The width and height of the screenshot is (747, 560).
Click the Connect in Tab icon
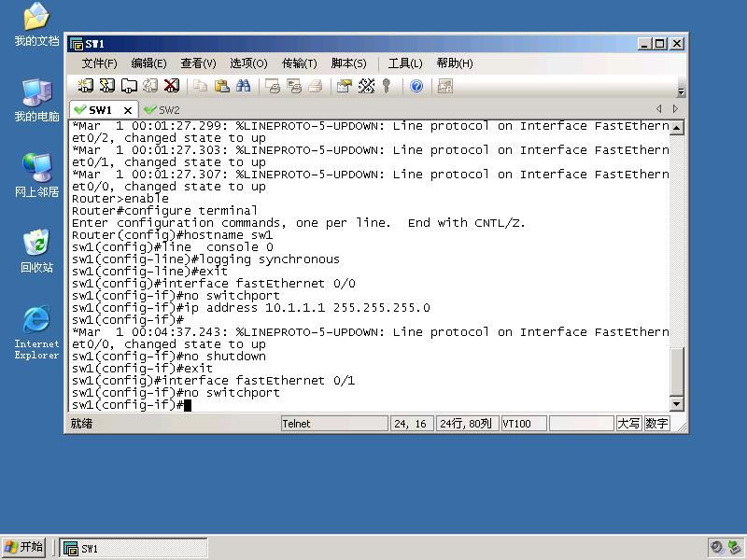tap(129, 86)
